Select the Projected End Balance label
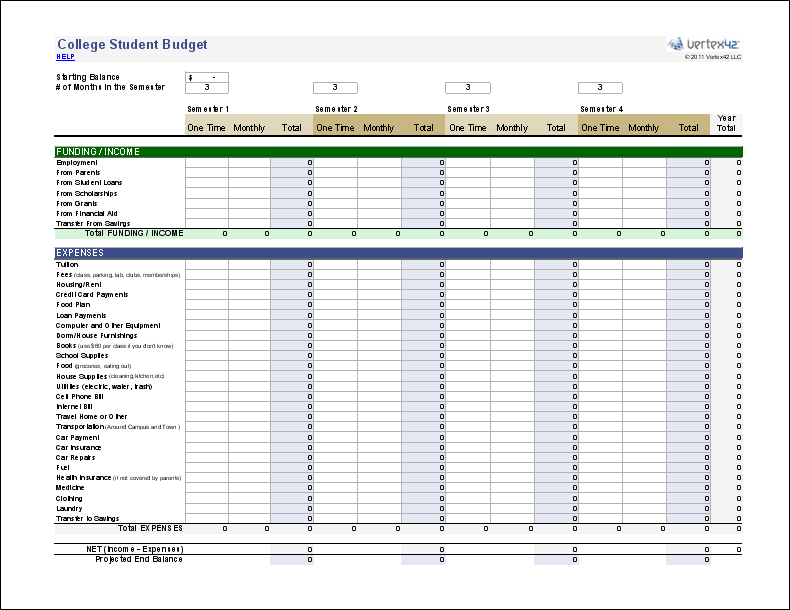 138,559
